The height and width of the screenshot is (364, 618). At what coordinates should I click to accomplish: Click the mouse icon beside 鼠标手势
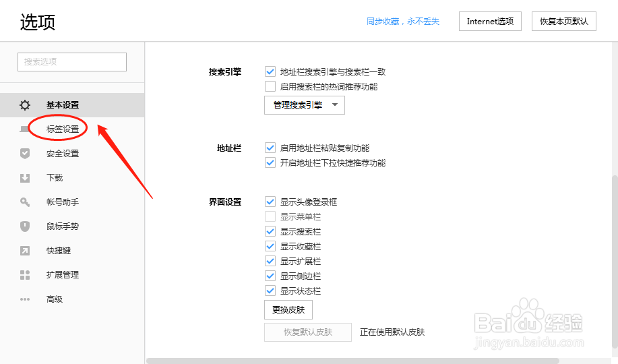(x=25, y=226)
